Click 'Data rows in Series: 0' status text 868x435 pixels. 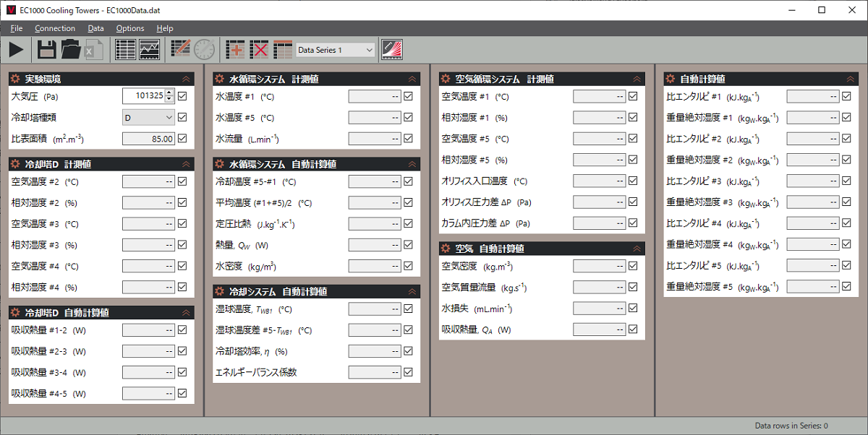point(791,426)
